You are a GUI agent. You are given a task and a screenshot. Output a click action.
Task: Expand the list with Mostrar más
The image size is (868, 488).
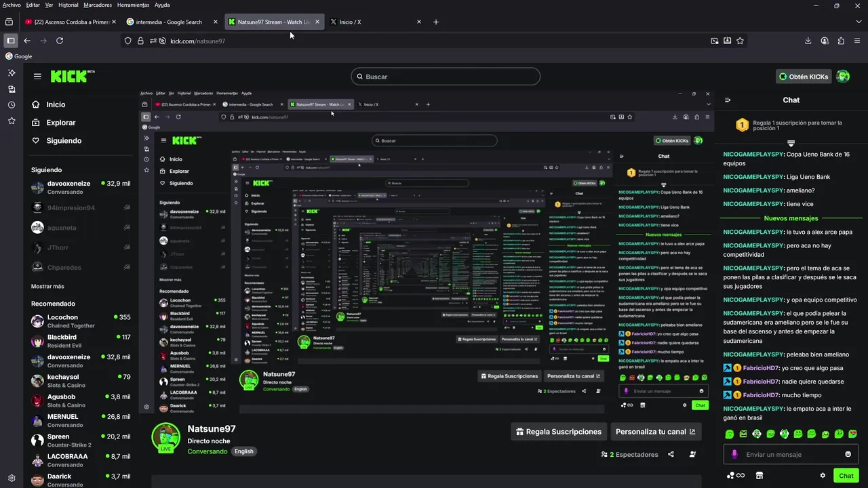[x=47, y=286]
